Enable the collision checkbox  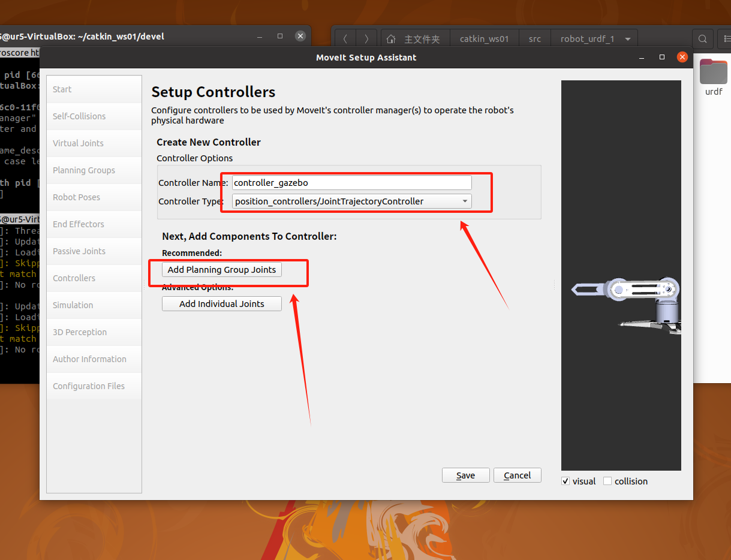[607, 481]
